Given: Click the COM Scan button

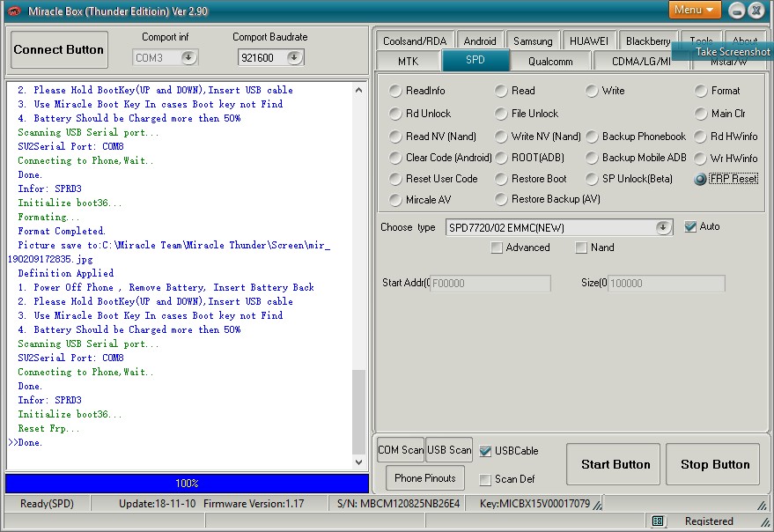Looking at the screenshot, I should 401,450.
